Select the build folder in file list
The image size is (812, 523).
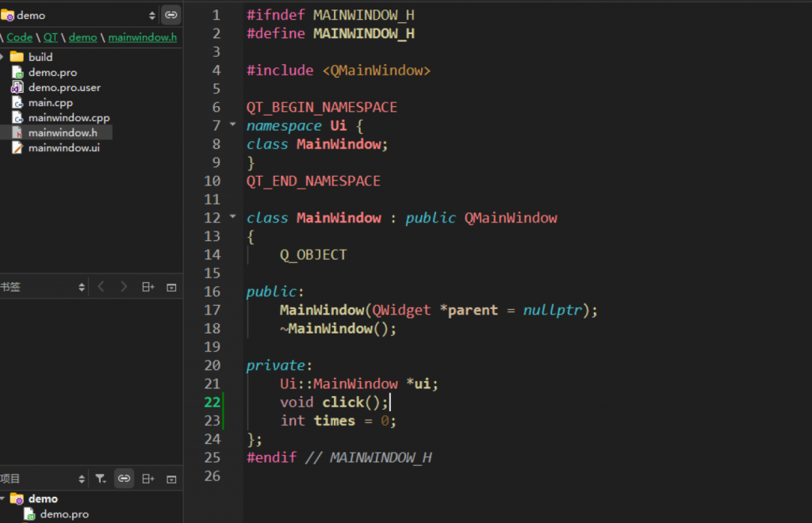tap(40, 57)
